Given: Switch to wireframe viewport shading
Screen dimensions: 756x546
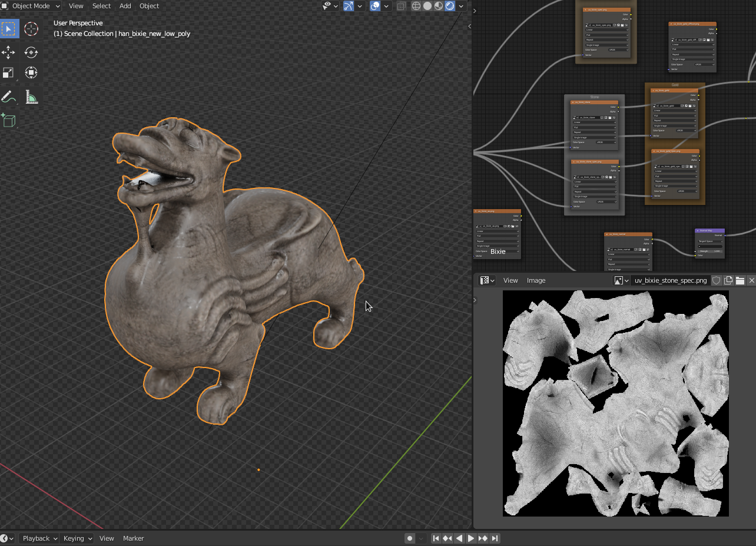Looking at the screenshot, I should (x=416, y=6).
